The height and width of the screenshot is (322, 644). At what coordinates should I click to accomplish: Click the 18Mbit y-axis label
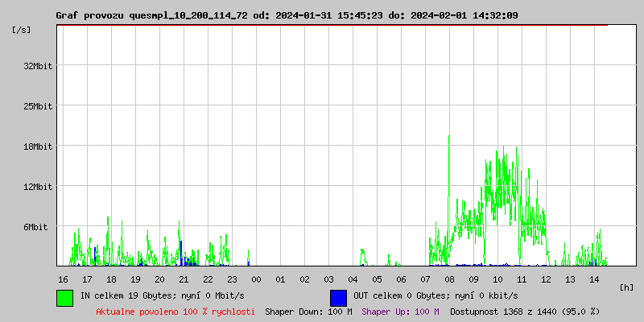tap(38, 147)
